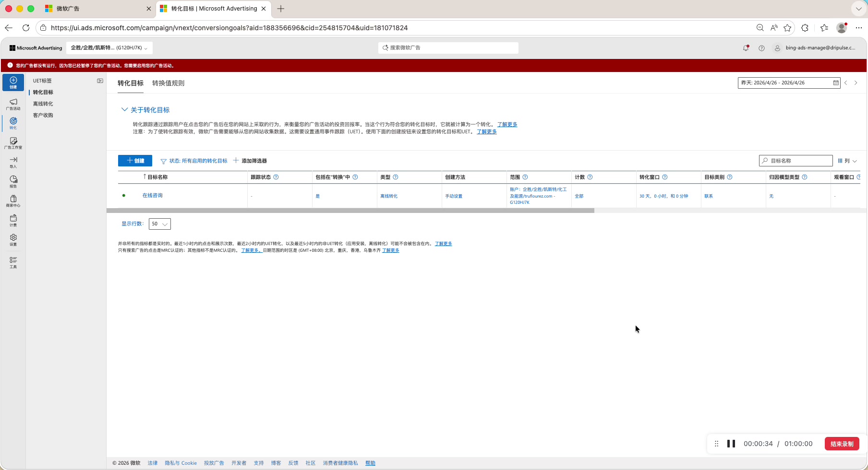This screenshot has height=470, width=868.
Task: Click the 30 天、0 小时 conversion window cell
Action: (663, 196)
